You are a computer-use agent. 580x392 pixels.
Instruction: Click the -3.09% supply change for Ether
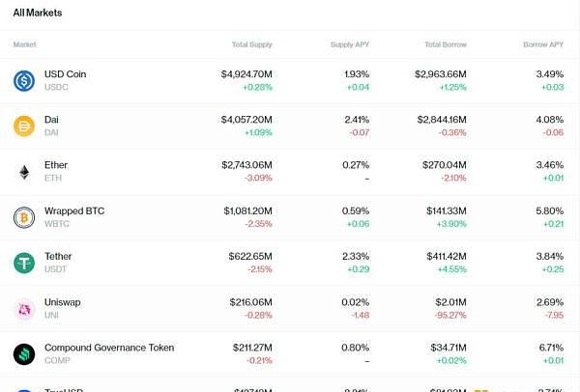pyautogui.click(x=258, y=178)
